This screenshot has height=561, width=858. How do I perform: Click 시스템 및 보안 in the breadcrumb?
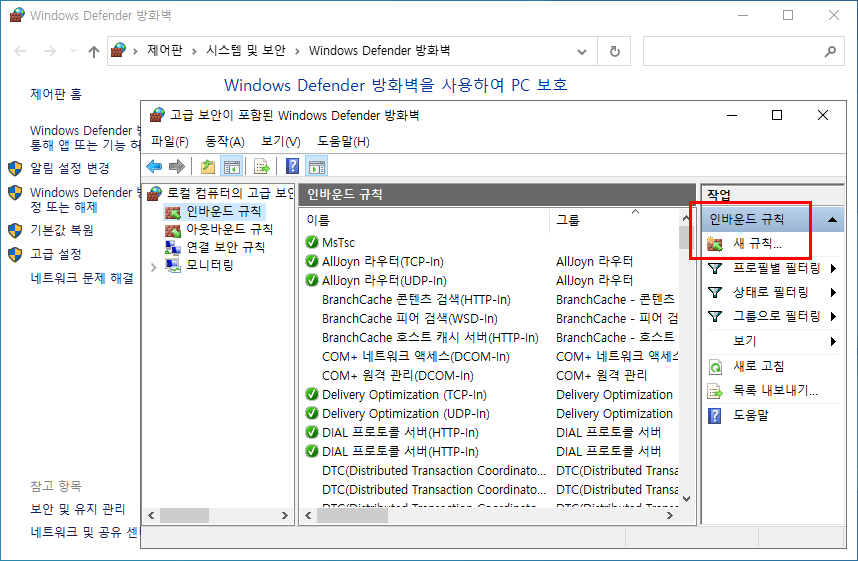(246, 51)
